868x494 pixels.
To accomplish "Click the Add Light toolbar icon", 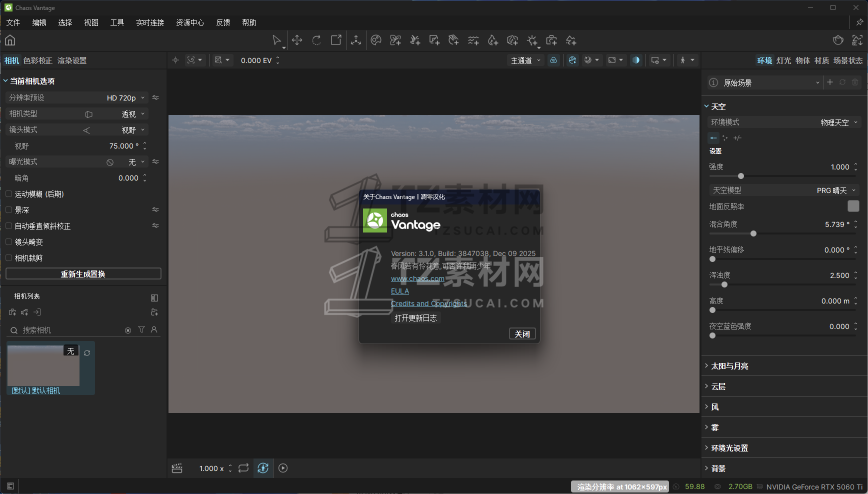I will pos(532,40).
